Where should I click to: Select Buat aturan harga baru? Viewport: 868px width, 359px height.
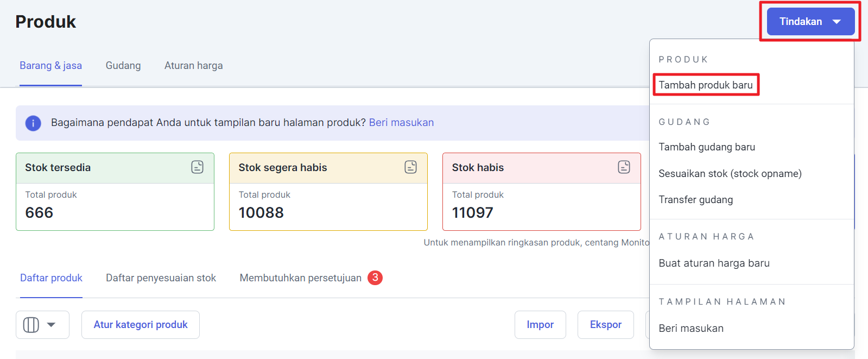point(714,263)
